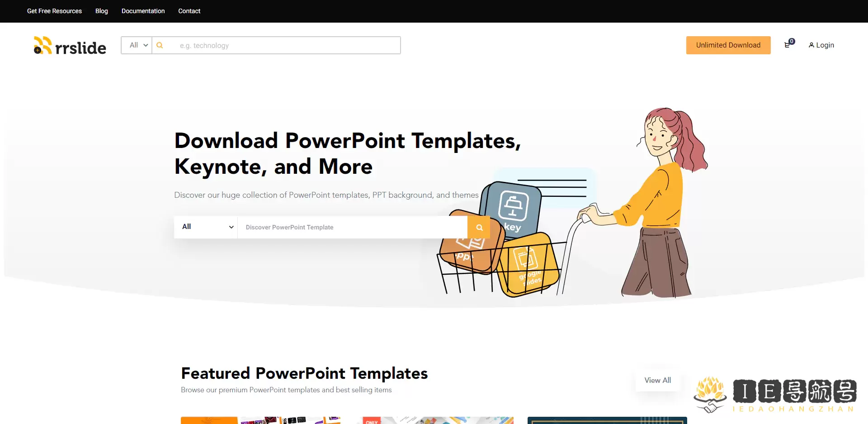
Task: Click the Unlimited Download button
Action: coord(728,45)
